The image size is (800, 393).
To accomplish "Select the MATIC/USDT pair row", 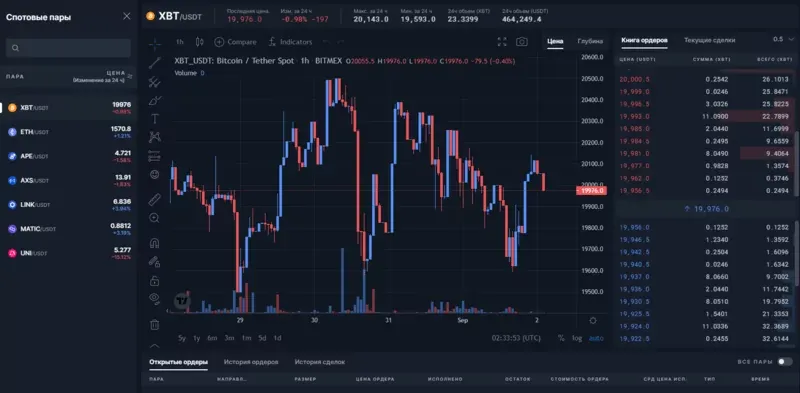I will coord(69,229).
